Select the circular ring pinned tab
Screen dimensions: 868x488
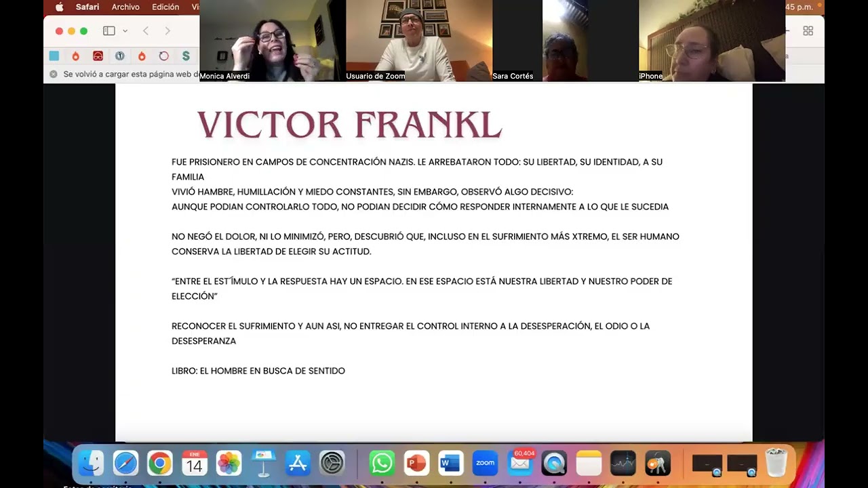163,56
